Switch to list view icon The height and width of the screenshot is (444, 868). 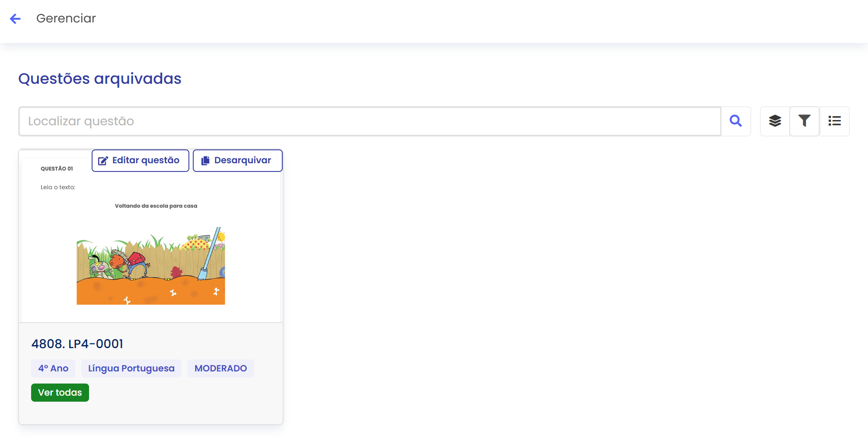[834, 121]
